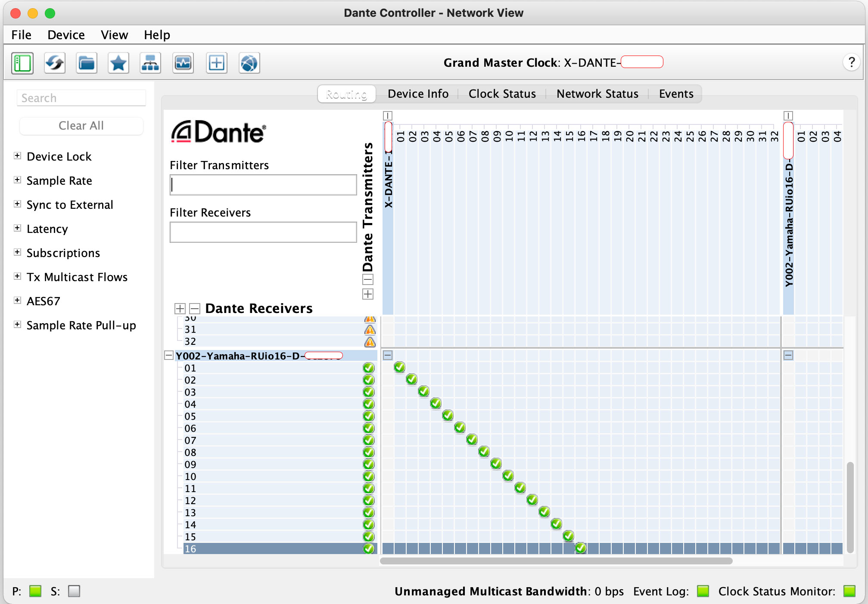Toggle subscription of receiver 09 to transmitter 09
Viewport: 868px width, 604px height.
pyautogui.click(x=496, y=464)
